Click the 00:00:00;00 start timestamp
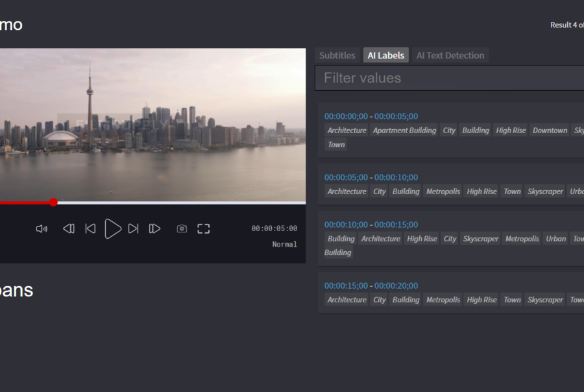This screenshot has width=584, height=392. (x=346, y=116)
